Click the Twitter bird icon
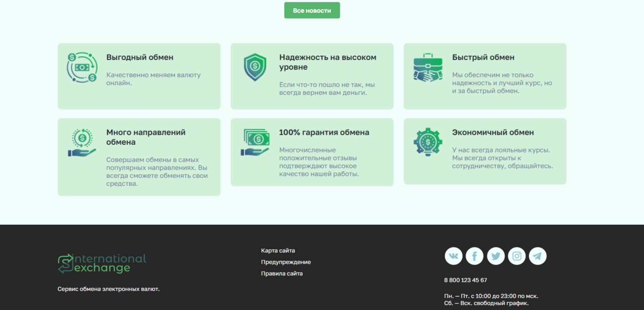 coord(496,256)
